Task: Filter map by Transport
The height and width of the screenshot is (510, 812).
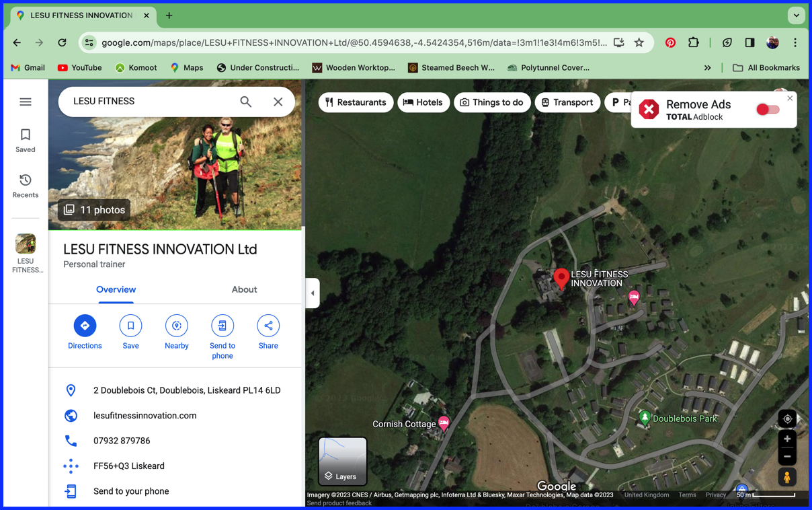Action: [567, 102]
